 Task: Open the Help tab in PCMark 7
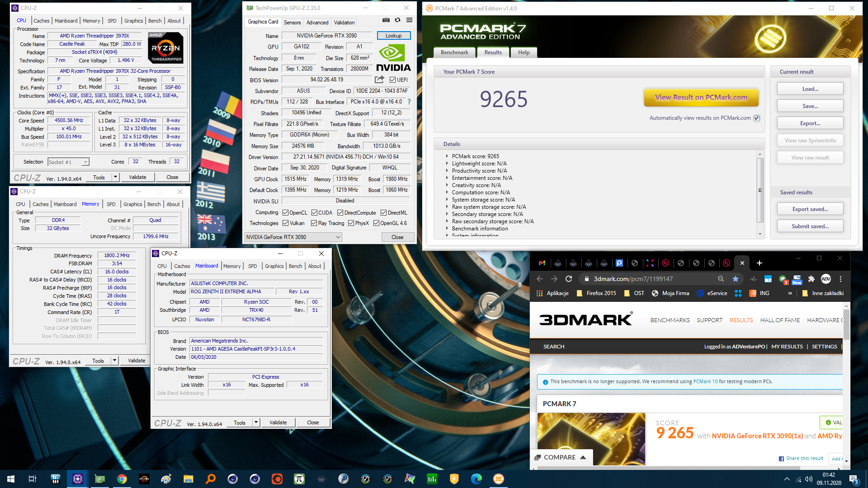point(524,52)
